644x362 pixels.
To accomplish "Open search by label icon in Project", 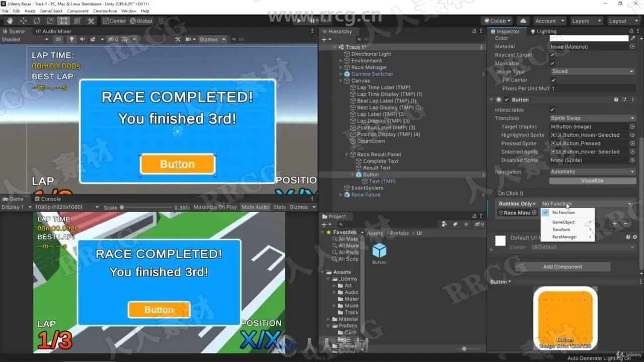I will pyautogui.click(x=455, y=224).
